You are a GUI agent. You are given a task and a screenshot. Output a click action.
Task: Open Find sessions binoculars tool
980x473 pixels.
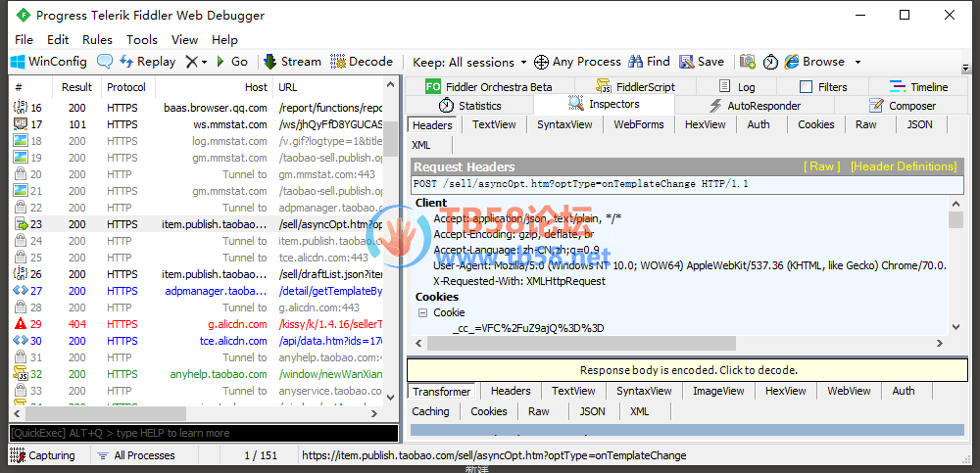(x=650, y=62)
